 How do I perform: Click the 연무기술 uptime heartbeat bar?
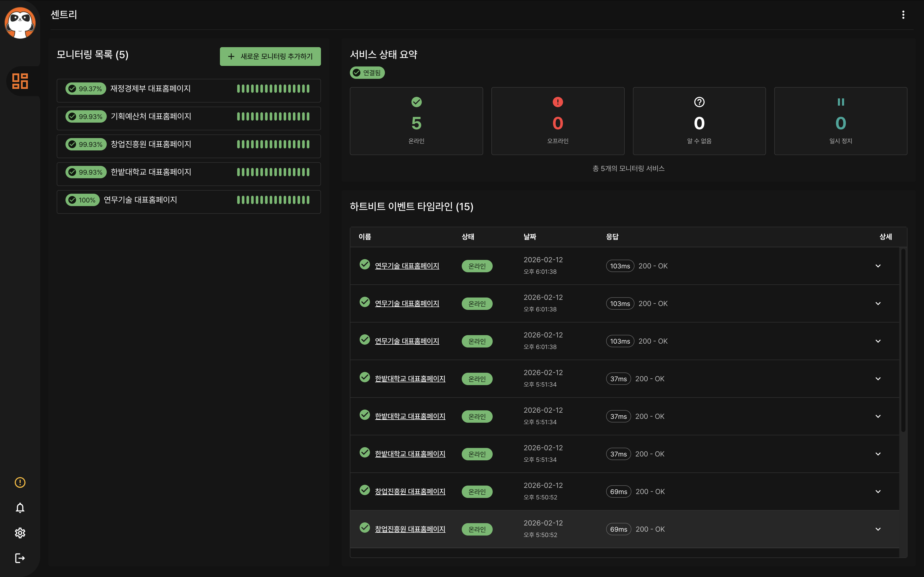(x=273, y=200)
